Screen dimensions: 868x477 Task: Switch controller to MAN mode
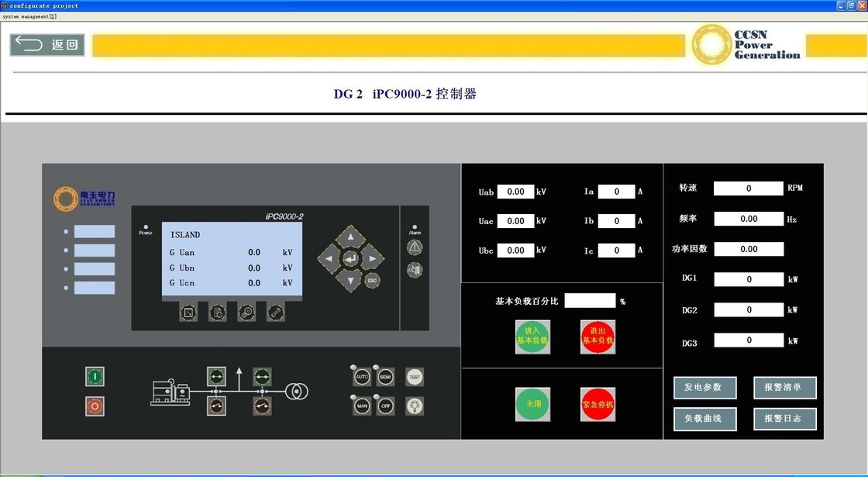[362, 406]
